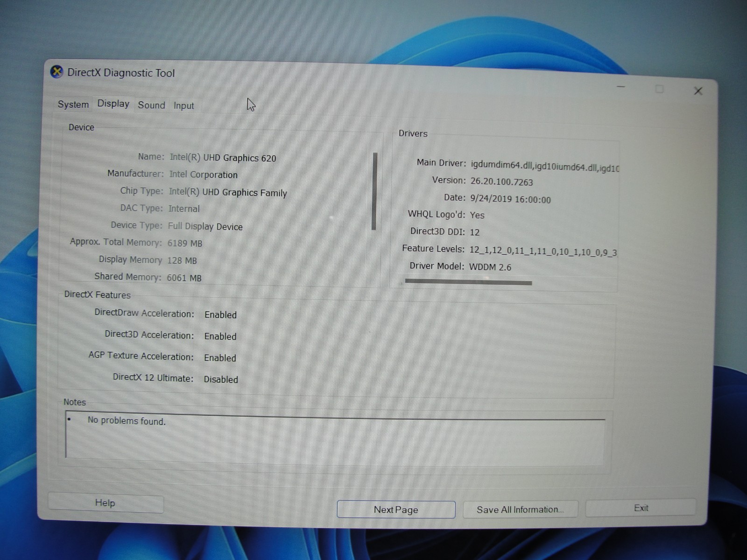Viewport: 747px width, 560px height.
Task: Click inside the Notes text box
Action: 335,439
